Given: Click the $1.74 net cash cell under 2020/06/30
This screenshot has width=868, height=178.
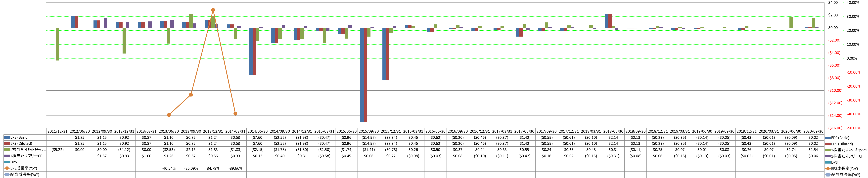Looking at the screenshot, I should [x=791, y=150].
